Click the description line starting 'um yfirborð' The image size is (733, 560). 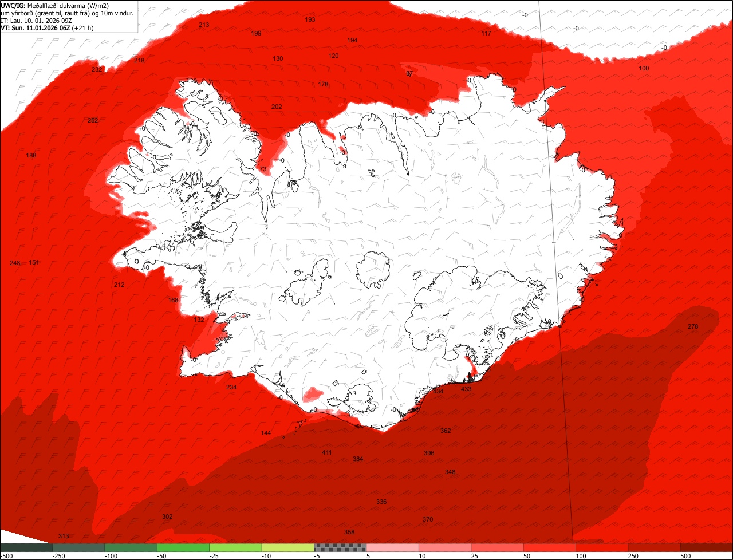point(68,13)
